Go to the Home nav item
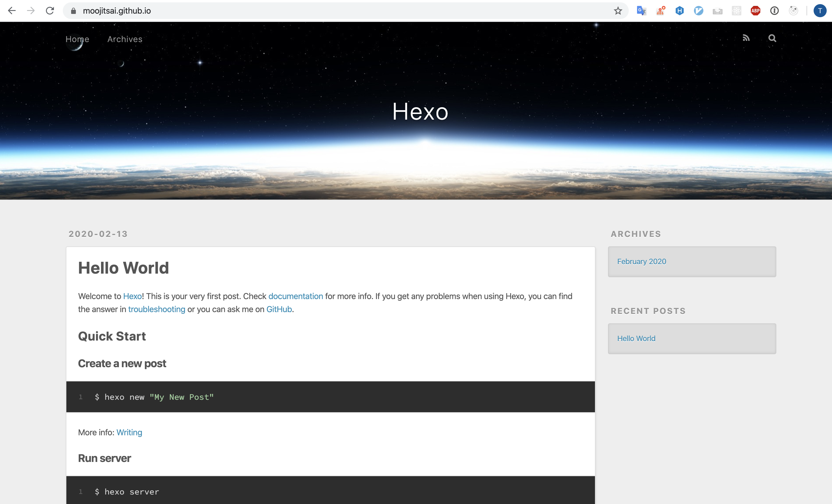 pos(77,39)
